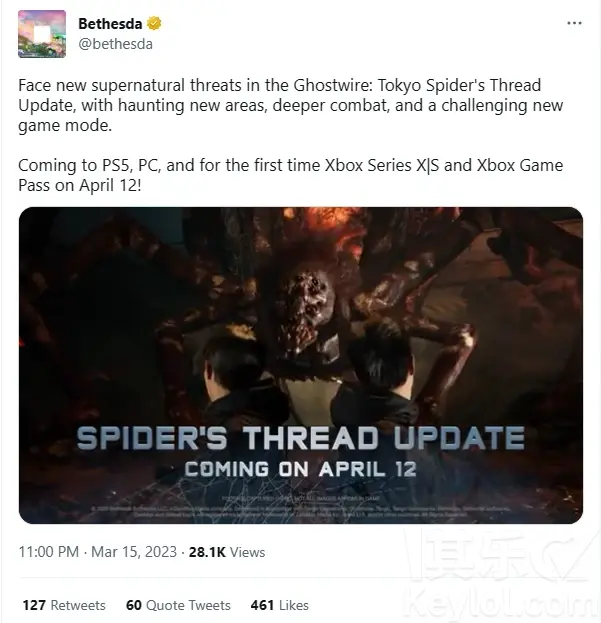Open Bethesda profile avatar image
This screenshot has width=601, height=623.
click(x=42, y=34)
